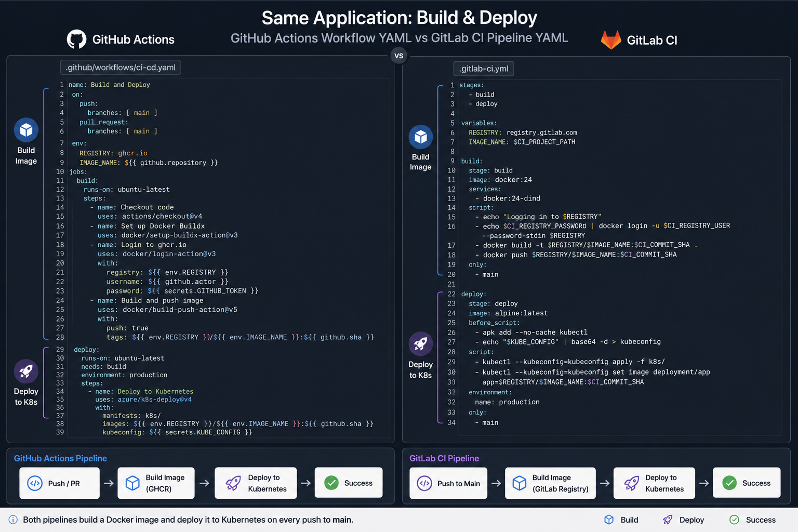Click the '--password-stdin $REGISTRY' line

click(534, 236)
